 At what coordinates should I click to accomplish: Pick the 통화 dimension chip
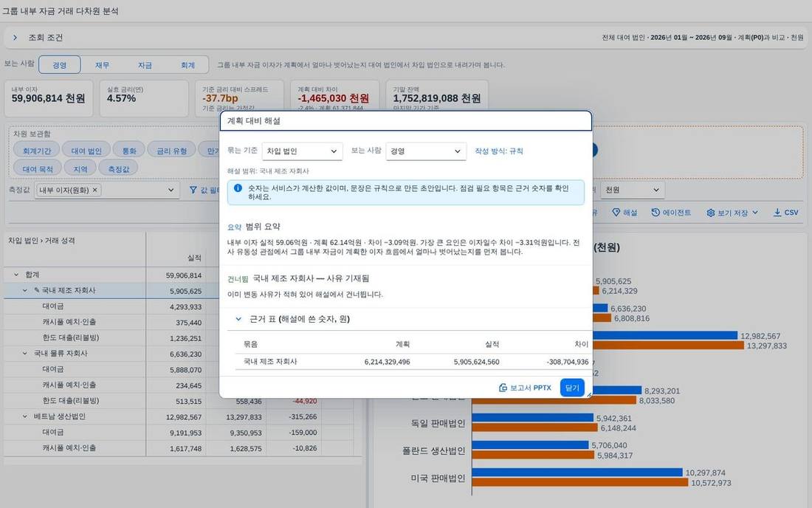(129, 151)
